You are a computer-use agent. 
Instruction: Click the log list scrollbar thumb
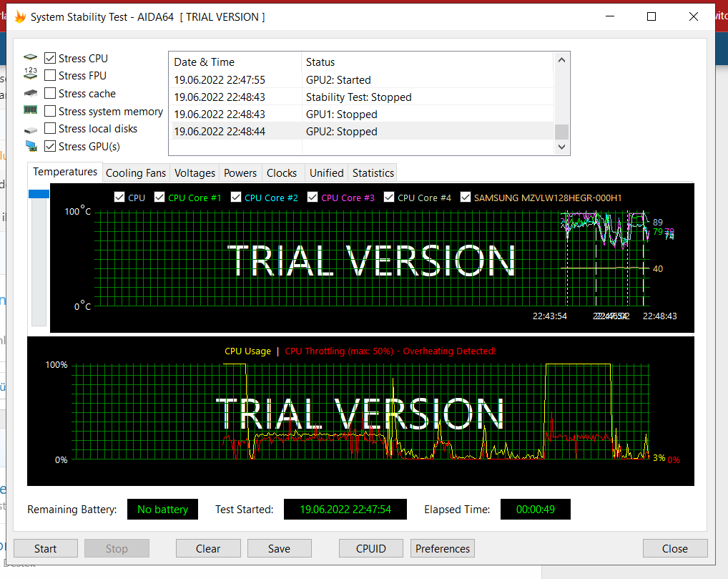coord(562,132)
